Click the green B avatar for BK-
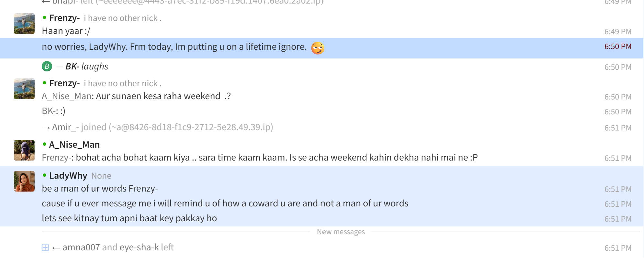The height and width of the screenshot is (261, 644). click(47, 66)
